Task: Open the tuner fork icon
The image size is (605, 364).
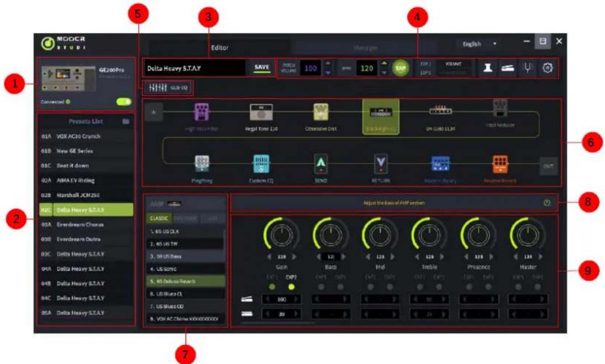Action: [528, 68]
